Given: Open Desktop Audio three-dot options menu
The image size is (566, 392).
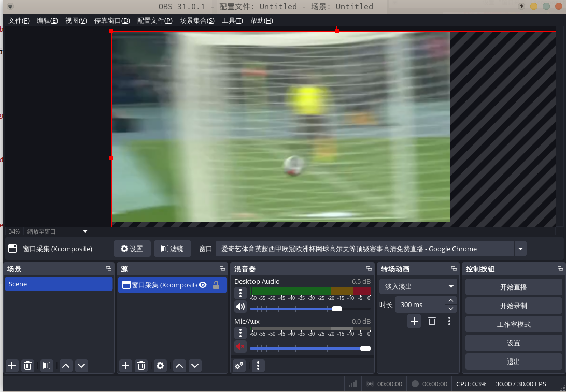Looking at the screenshot, I should (x=240, y=293).
